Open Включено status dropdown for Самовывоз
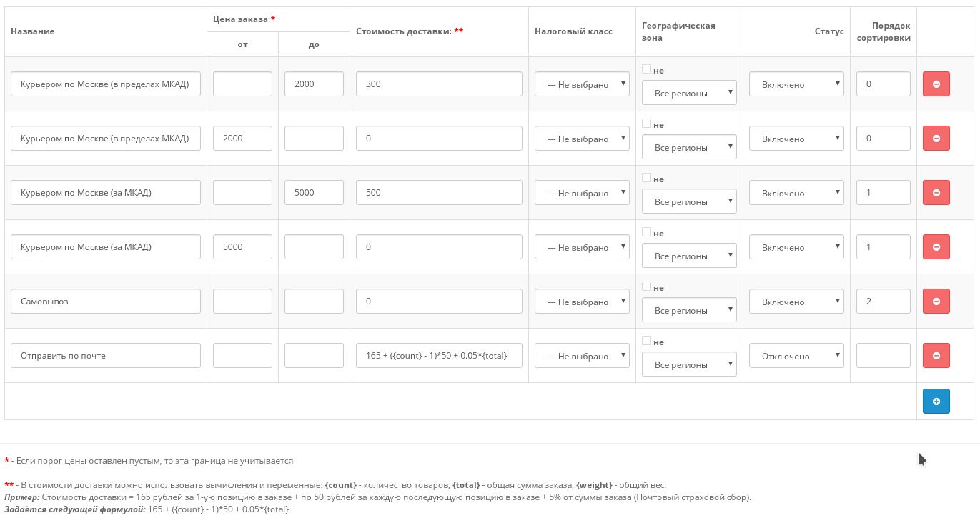980x523 pixels. [796, 302]
